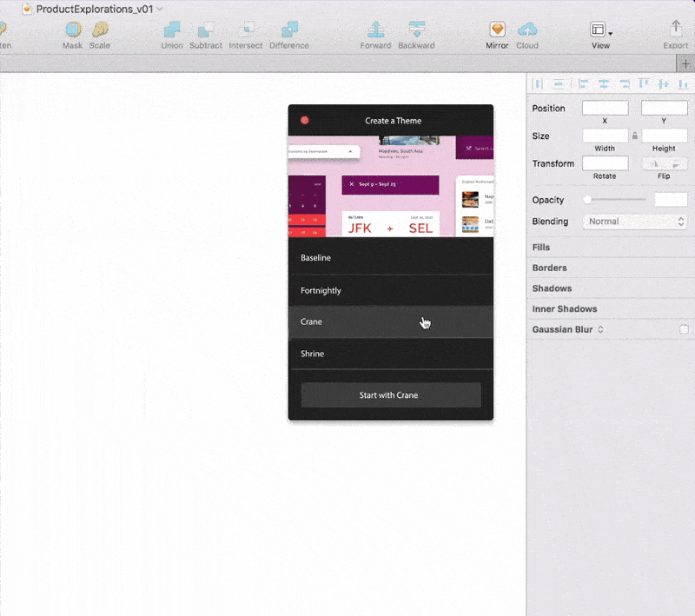Apply the Intersect boolean operation

pos(246,30)
